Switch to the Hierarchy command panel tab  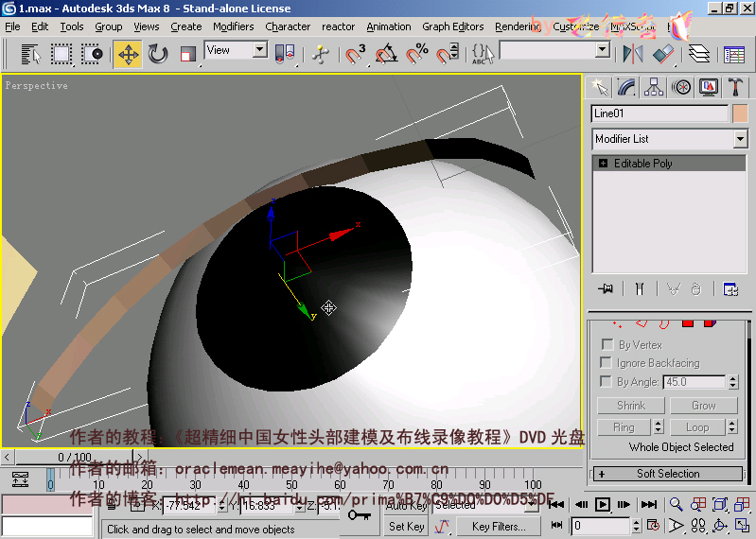[x=653, y=87]
